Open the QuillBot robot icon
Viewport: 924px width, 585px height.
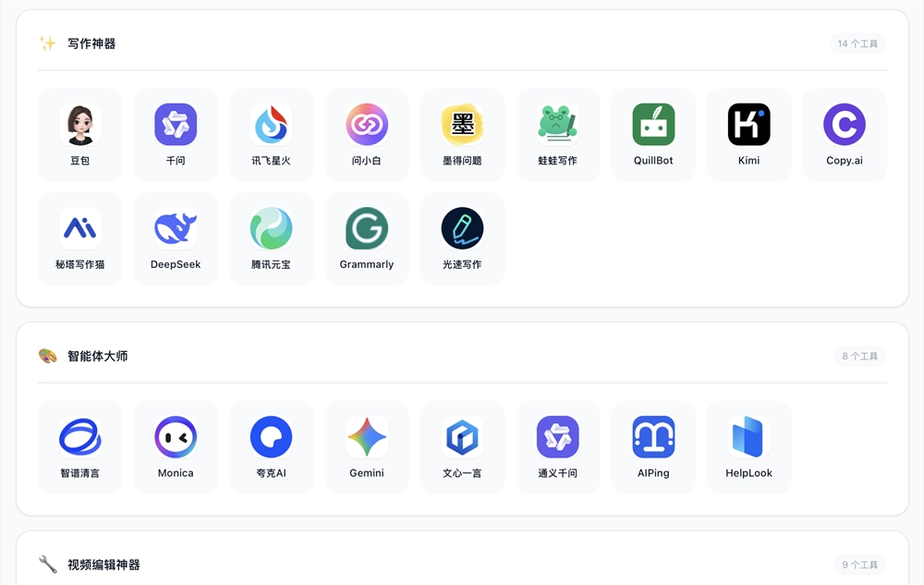[653, 125]
